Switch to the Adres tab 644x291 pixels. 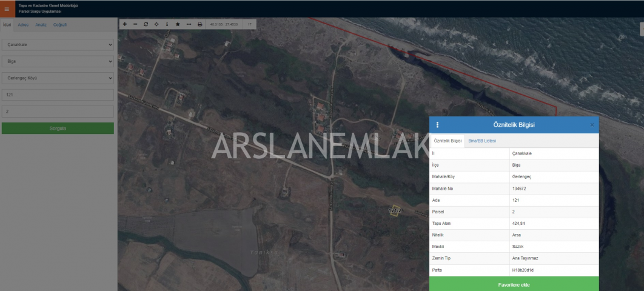[x=23, y=25]
